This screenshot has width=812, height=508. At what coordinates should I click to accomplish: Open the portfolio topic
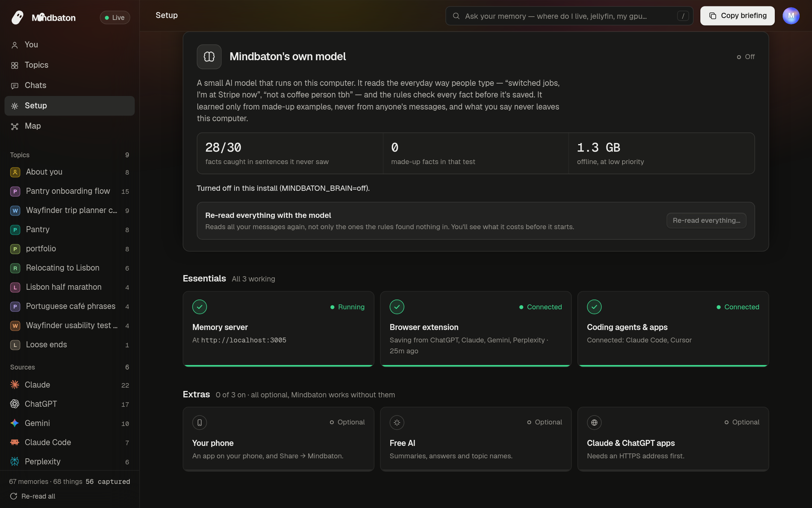[70, 249]
